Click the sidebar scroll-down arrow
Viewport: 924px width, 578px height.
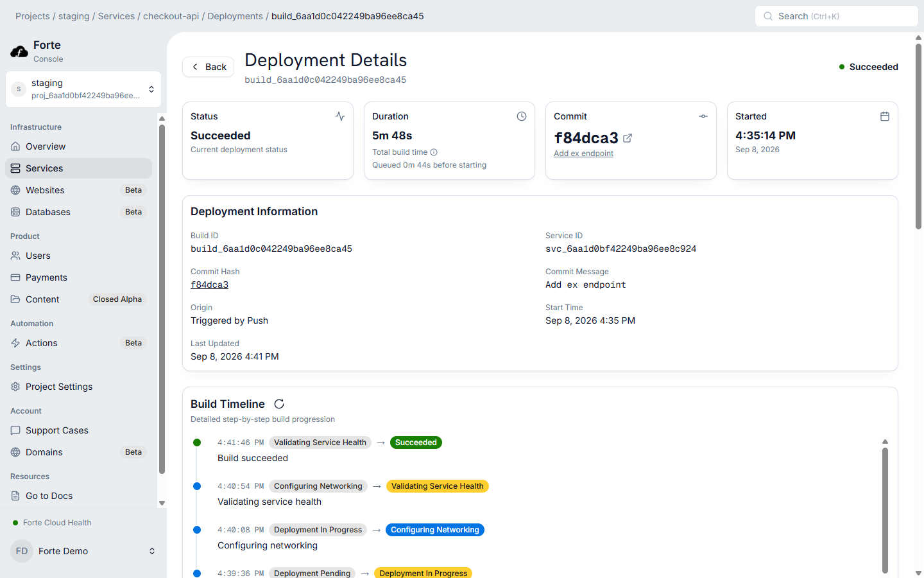pyautogui.click(x=162, y=503)
